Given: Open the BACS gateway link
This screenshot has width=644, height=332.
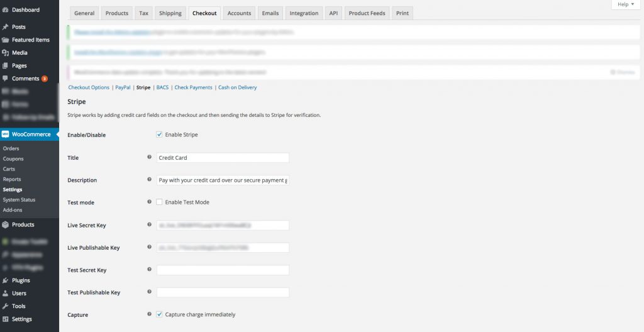Looking at the screenshot, I should pos(163,87).
